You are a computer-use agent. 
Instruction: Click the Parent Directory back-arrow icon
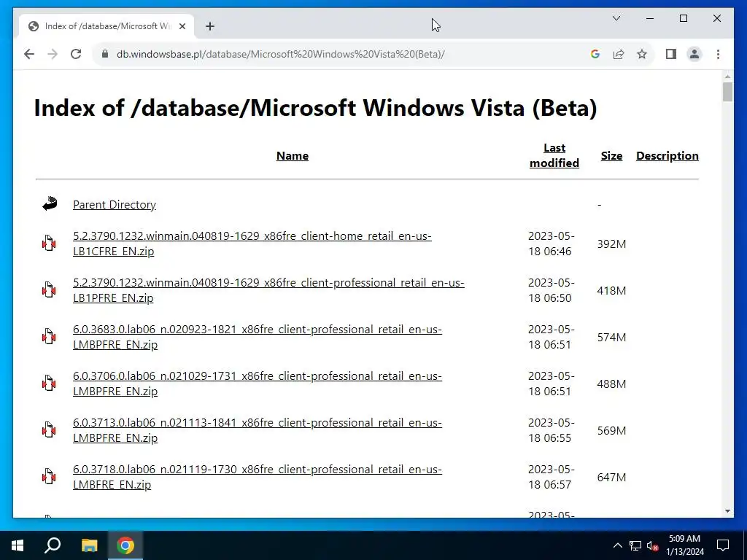(x=50, y=204)
